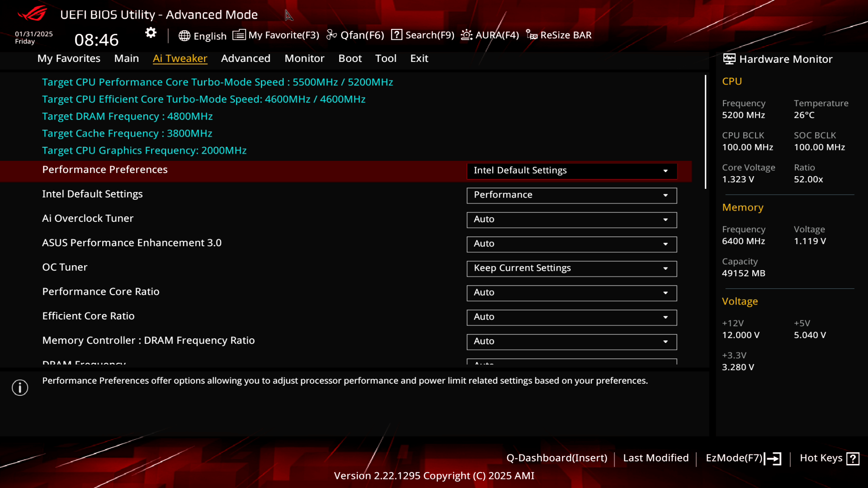The height and width of the screenshot is (488, 868).
Task: Select English language option
Action: click(202, 34)
